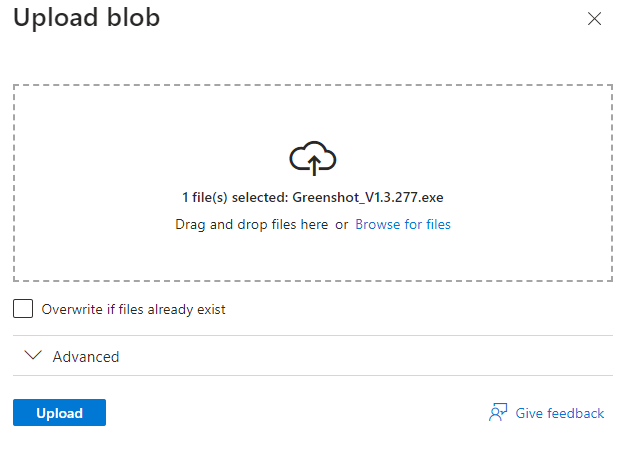Click the '.exe' extension of the selected file

[x=431, y=199]
